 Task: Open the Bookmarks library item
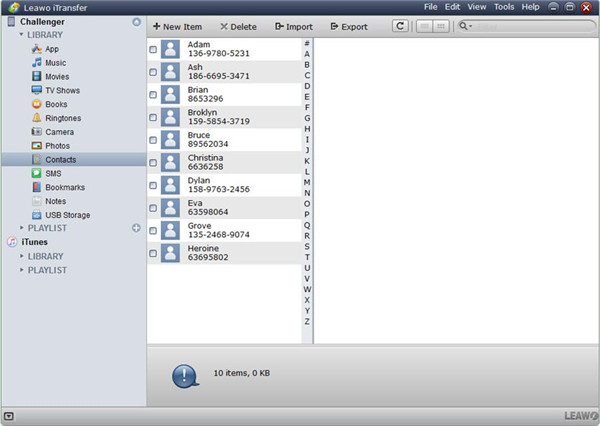pyautogui.click(x=58, y=187)
